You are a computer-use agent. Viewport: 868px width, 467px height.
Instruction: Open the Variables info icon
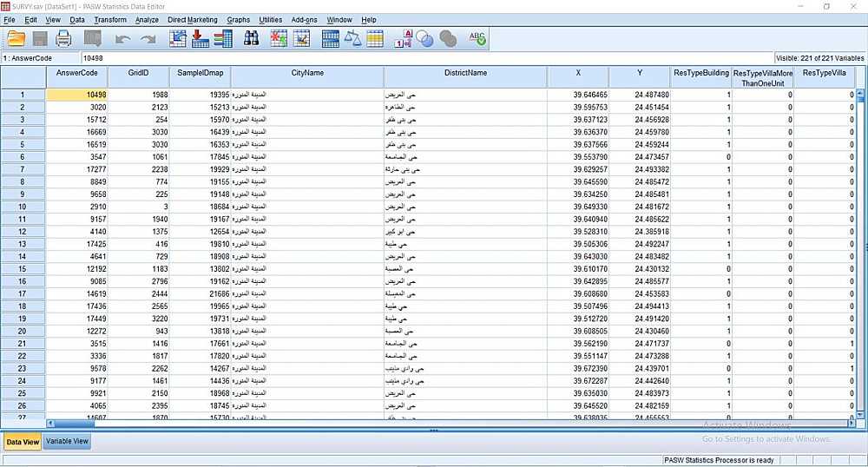point(222,39)
